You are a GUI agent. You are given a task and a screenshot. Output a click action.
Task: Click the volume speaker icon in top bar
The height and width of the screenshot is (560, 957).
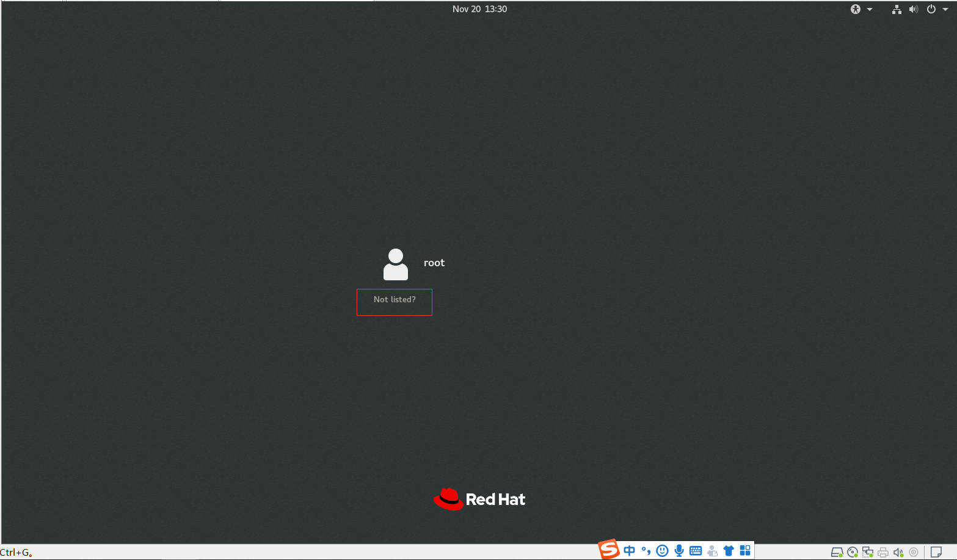point(914,9)
